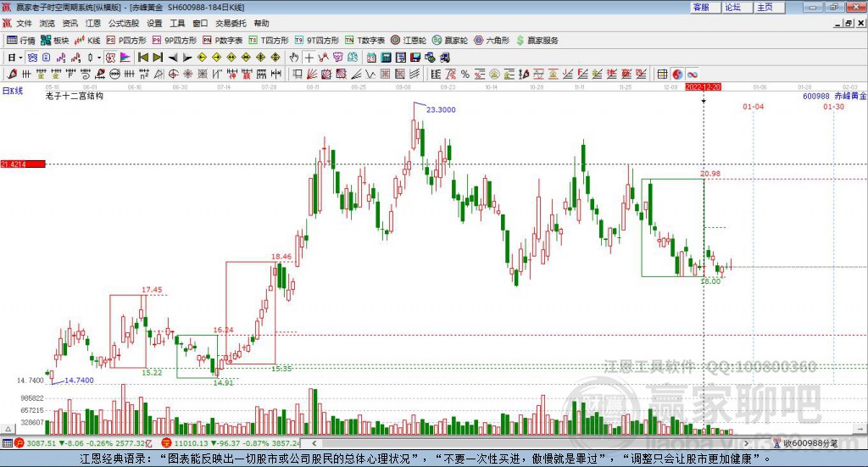The height and width of the screenshot is (467, 868).
Task: Jump to first bar with green skip-start arrow
Action: [142, 58]
